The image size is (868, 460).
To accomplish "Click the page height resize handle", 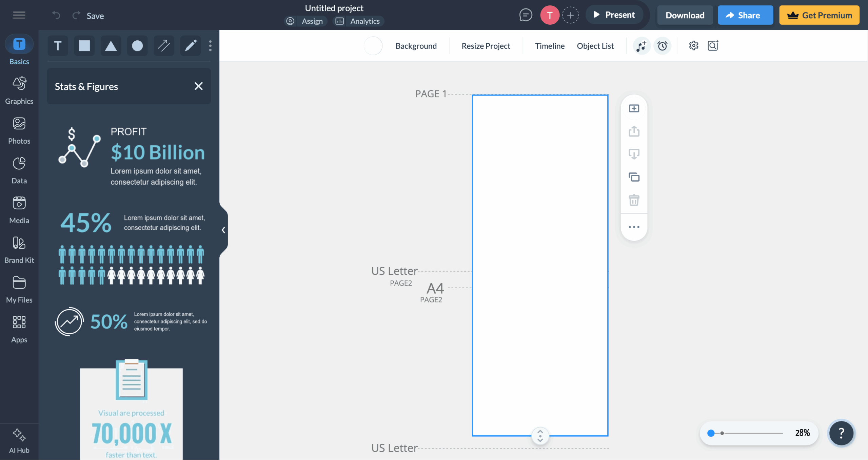I will [x=540, y=436].
